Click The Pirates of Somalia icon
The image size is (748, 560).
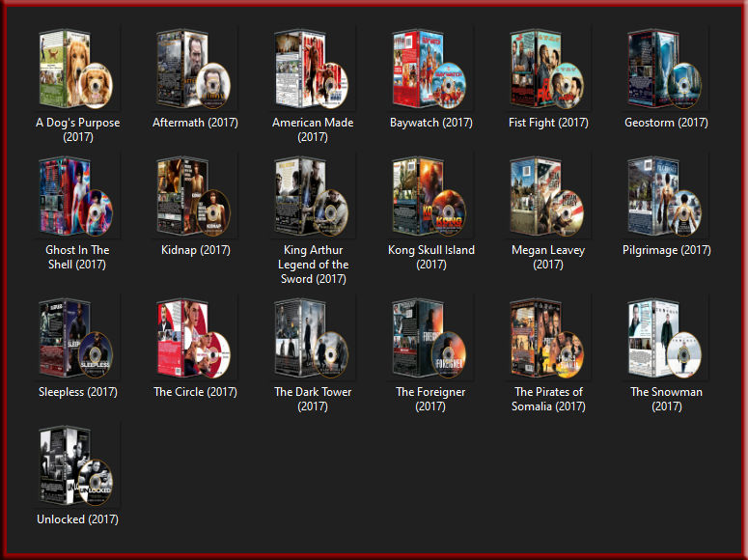click(x=547, y=339)
